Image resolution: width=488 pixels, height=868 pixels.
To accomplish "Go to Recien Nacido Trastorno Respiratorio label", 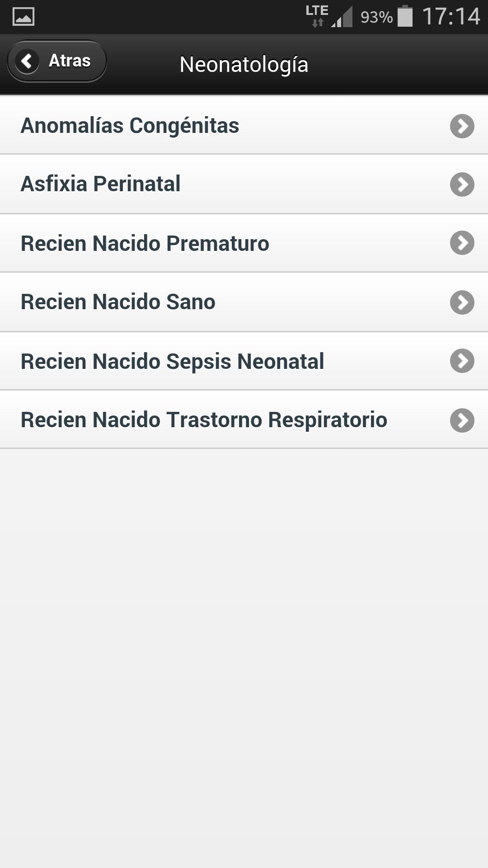I will (204, 420).
